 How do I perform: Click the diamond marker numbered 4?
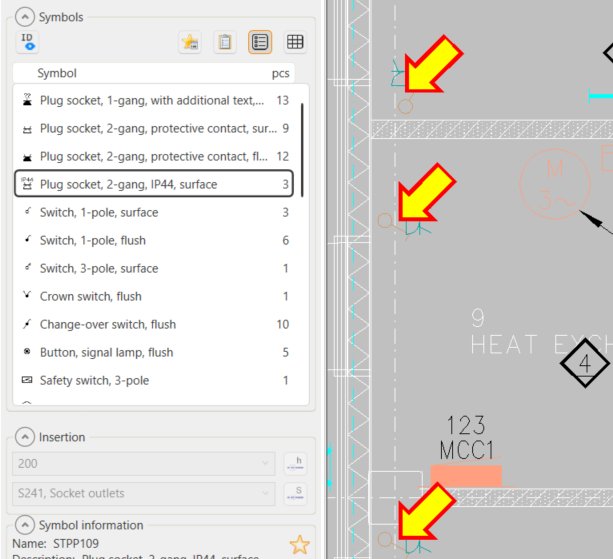[585, 363]
